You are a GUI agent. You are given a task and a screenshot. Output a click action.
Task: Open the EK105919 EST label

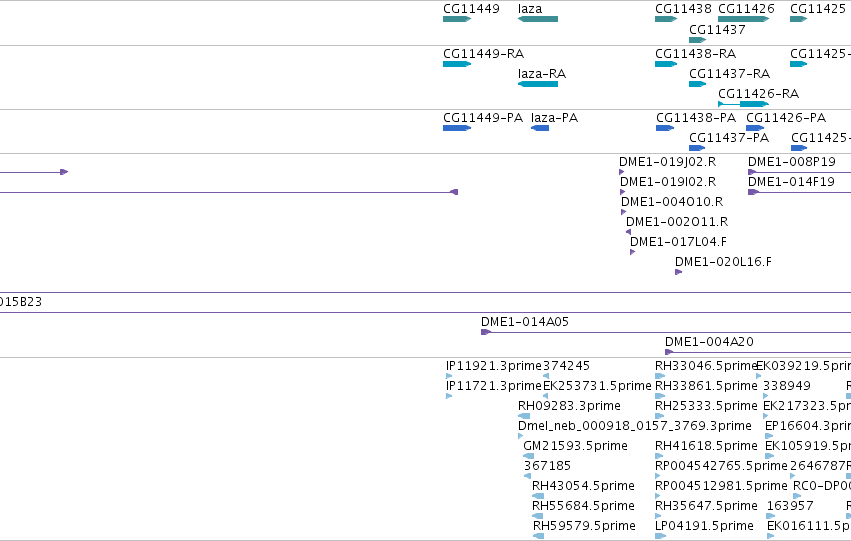point(808,446)
